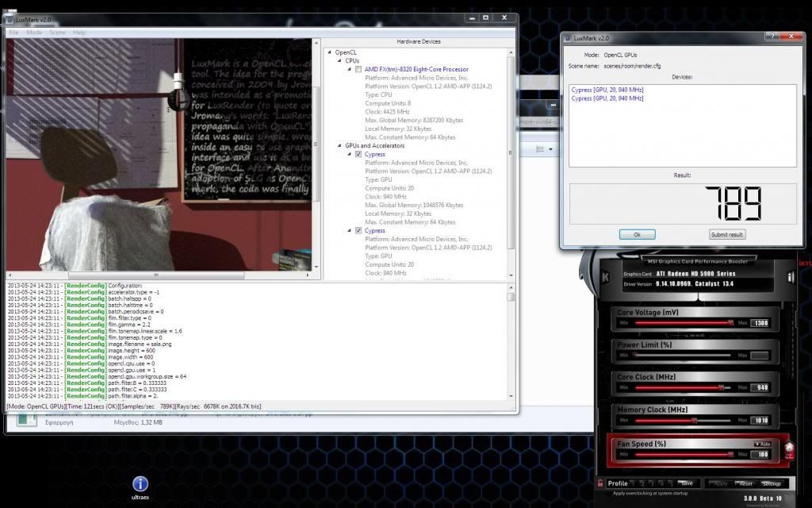Screen dimensions: 812x508
Task: Click the log panel vertical scrollbar
Action: click(511, 341)
